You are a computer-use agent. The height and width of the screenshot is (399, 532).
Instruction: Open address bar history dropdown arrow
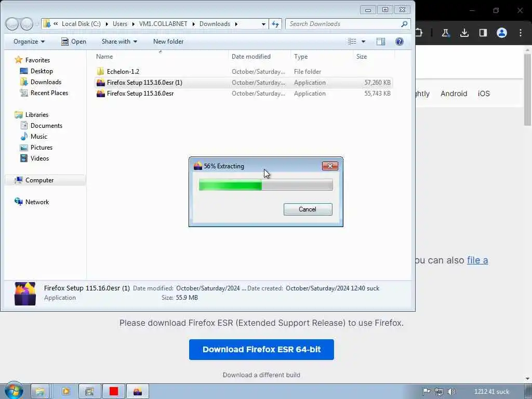click(x=263, y=24)
